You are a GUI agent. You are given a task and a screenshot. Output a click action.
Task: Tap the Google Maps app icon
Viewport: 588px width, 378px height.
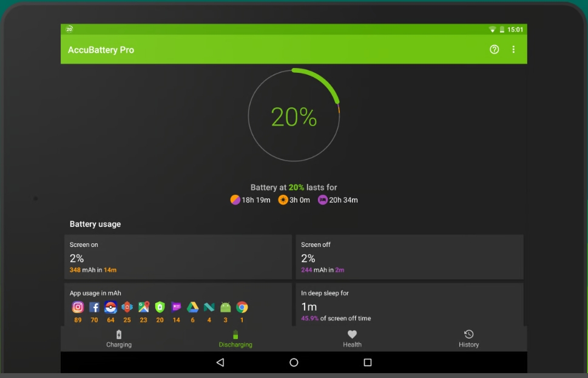tap(143, 307)
